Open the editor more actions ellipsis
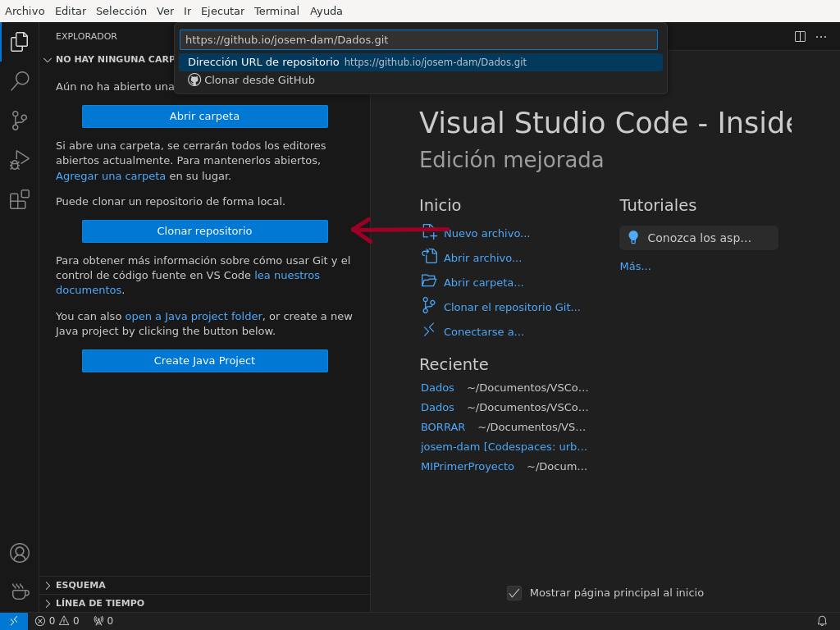The height and width of the screenshot is (630, 840). click(x=820, y=36)
